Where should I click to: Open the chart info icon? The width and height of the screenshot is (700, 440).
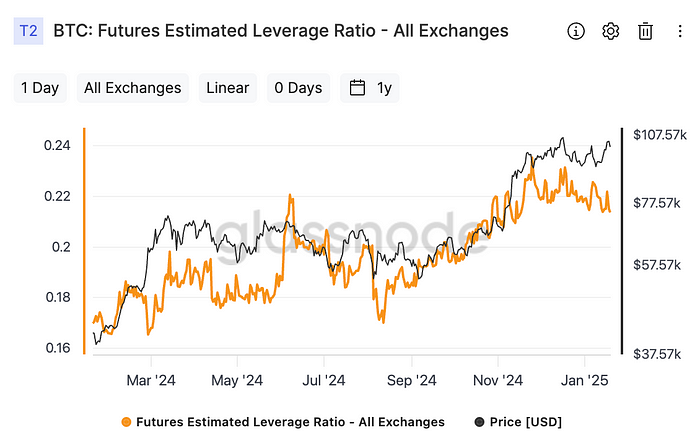point(576,31)
